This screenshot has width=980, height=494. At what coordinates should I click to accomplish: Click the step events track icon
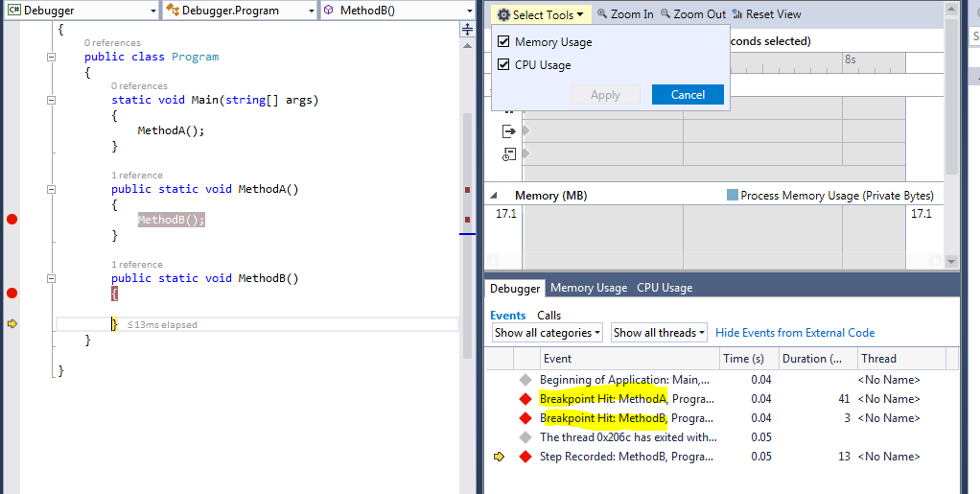tap(508, 130)
